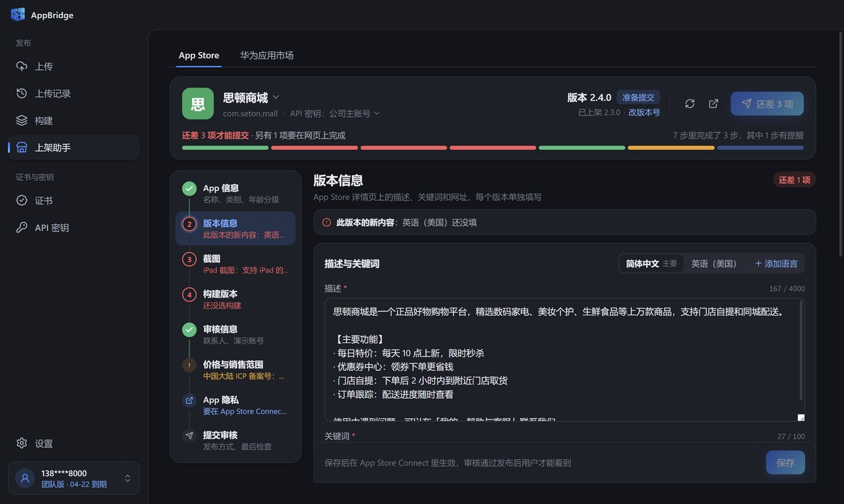Open 上传记录 history page
844x504 pixels.
tap(74, 94)
